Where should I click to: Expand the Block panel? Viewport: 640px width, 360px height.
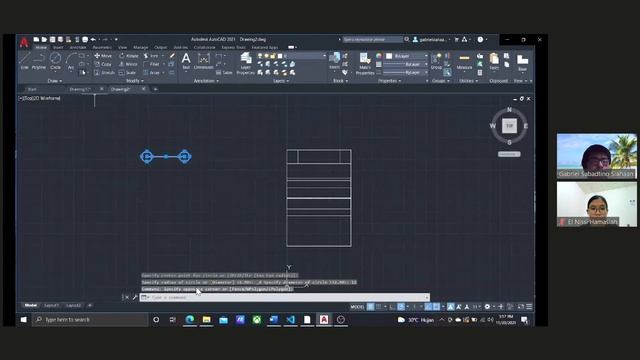[x=340, y=81]
